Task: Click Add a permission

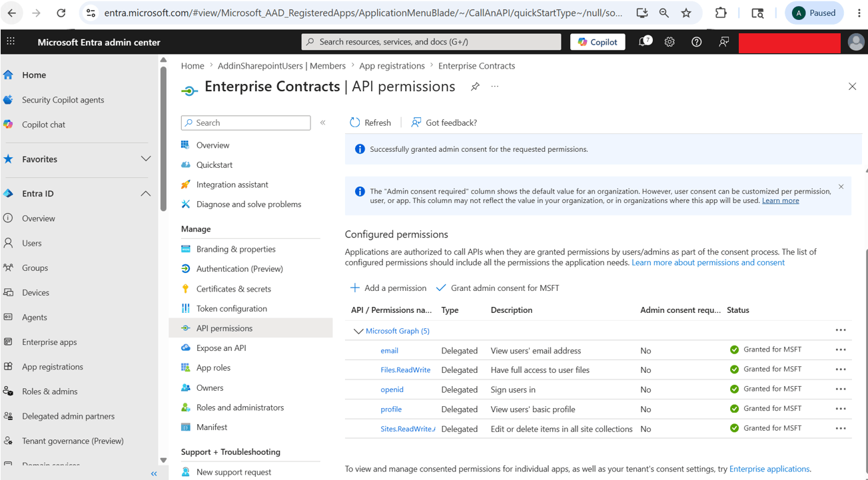Action: click(x=388, y=288)
